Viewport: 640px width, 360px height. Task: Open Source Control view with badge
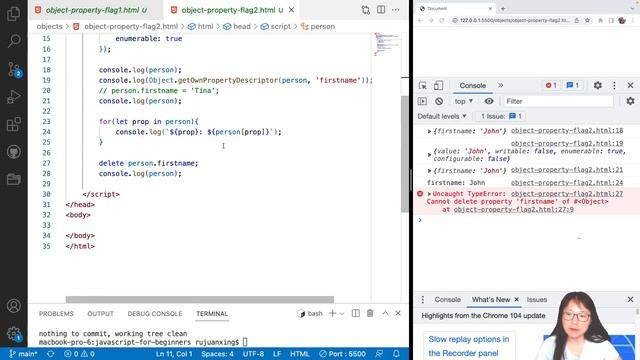click(14, 70)
